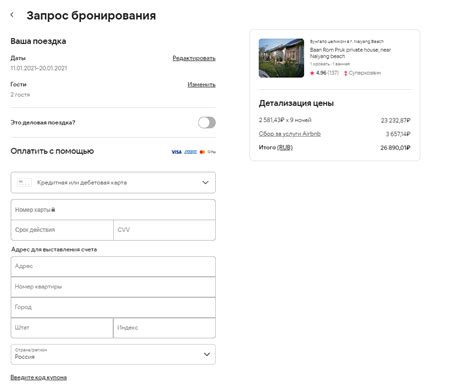Click the listing photo thumbnail
Image resolution: width=474 pixels, height=391 pixels.
tap(281, 58)
